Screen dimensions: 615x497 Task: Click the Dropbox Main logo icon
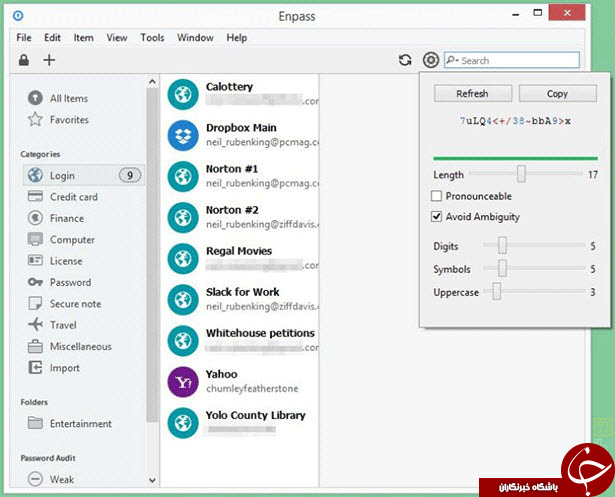coord(183,136)
